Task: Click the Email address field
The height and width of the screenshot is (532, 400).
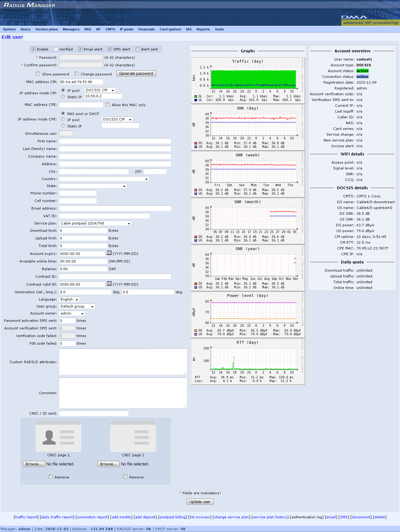Action: pyautogui.click(x=115, y=208)
